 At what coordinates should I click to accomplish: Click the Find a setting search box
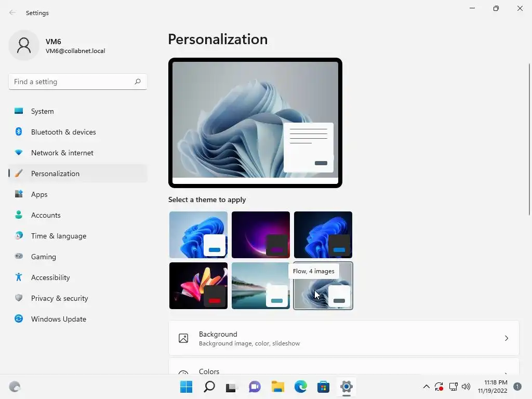click(78, 82)
